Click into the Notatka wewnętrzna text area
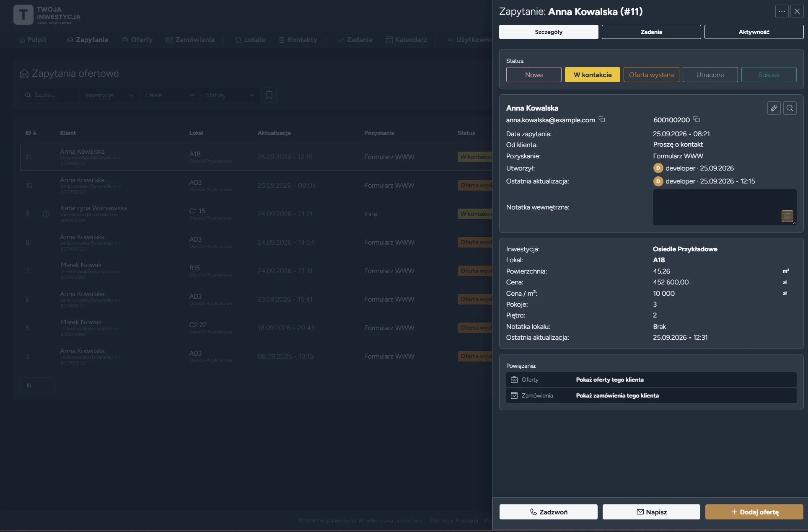The height and width of the screenshot is (532, 808). (725, 207)
